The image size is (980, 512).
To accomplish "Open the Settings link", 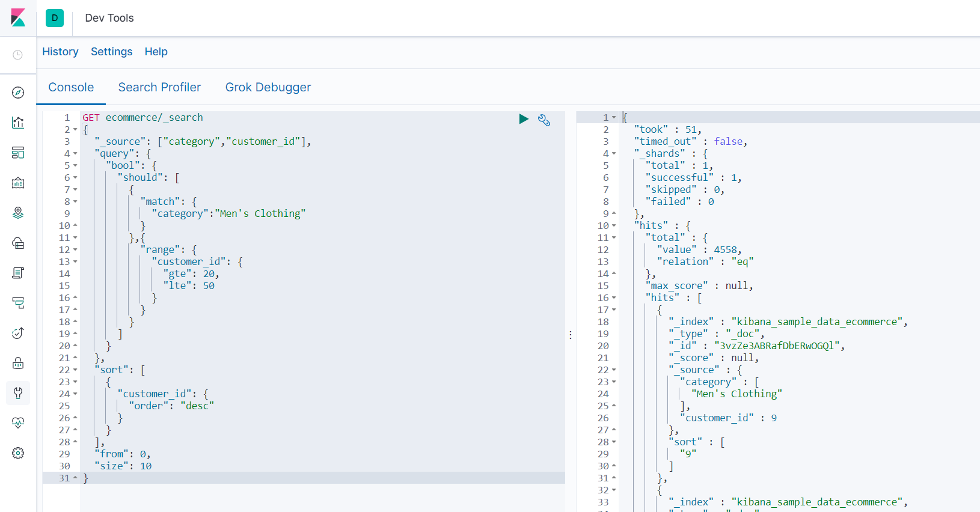I will [111, 52].
